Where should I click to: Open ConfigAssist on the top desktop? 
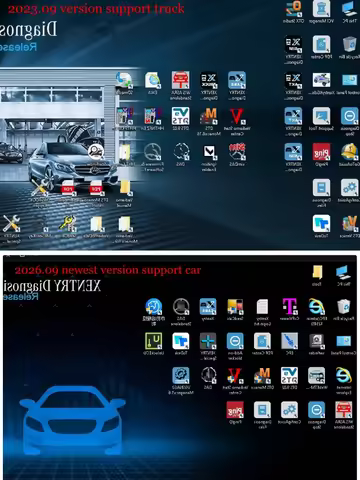[349, 188]
